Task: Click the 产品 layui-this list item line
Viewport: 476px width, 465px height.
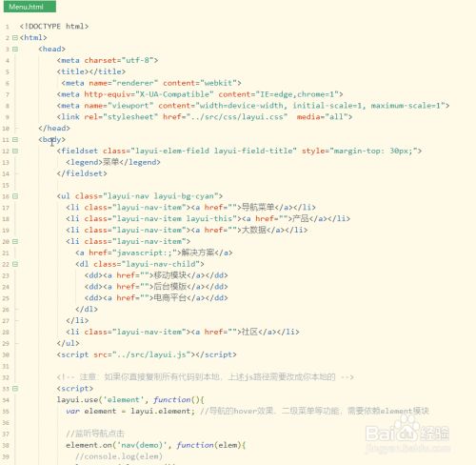Action: [x=208, y=219]
